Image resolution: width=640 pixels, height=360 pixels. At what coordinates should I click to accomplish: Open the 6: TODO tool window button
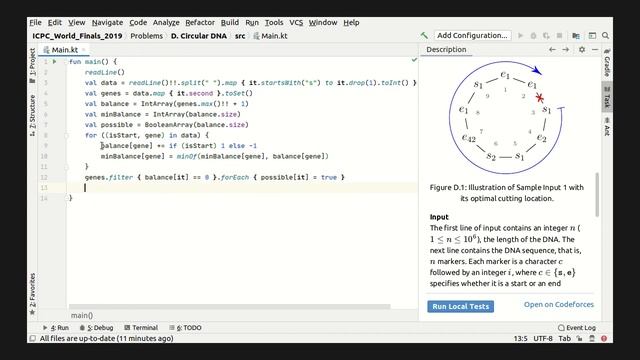click(x=185, y=328)
